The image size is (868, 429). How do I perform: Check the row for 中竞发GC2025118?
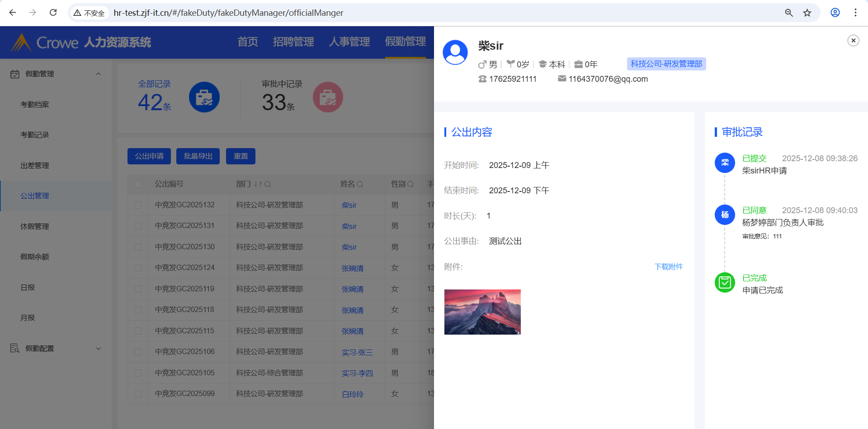point(138,310)
